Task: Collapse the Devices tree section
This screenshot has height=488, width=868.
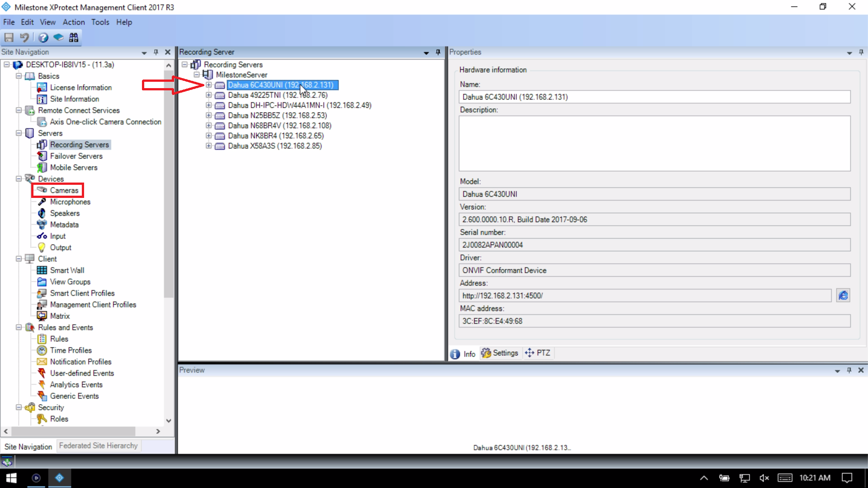Action: (19, 179)
